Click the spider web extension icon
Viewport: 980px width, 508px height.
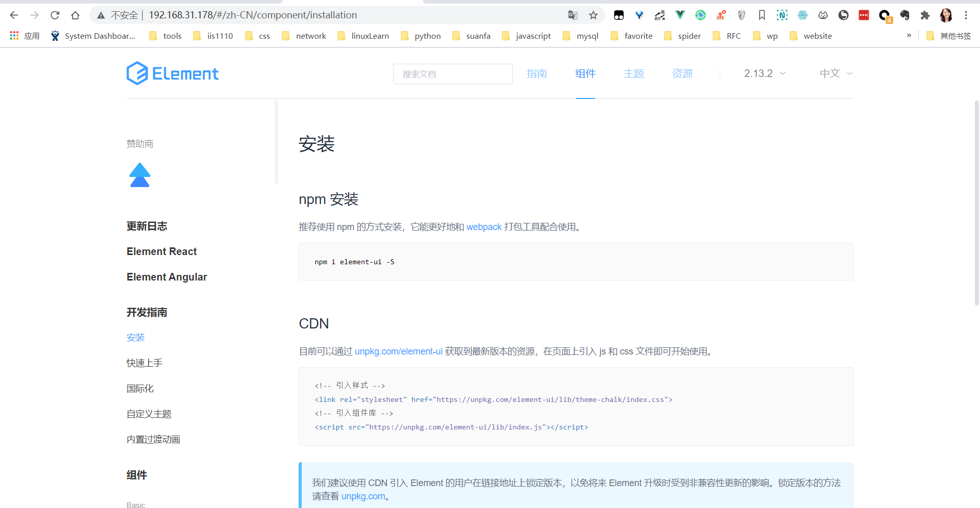(x=802, y=15)
